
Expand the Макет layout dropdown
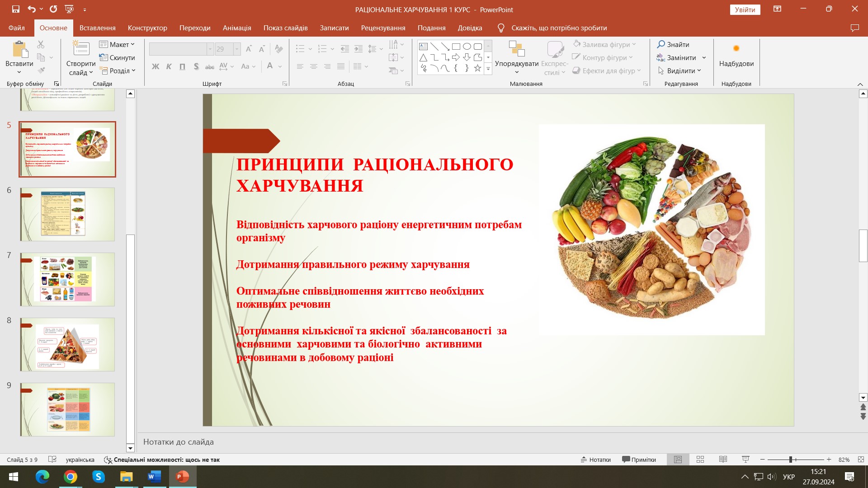coord(117,44)
